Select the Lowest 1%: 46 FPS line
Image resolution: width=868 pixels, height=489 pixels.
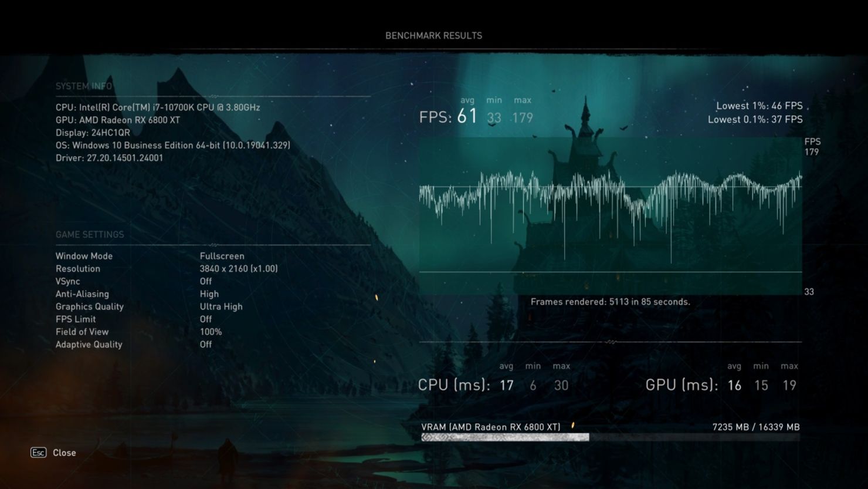(759, 106)
